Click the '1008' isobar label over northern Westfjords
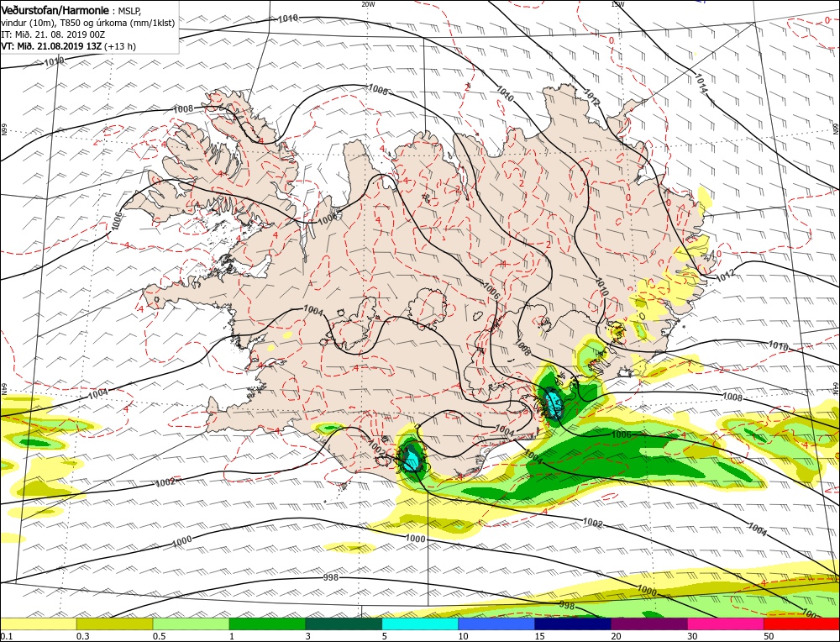This screenshot has height=642, width=840. 183,108
